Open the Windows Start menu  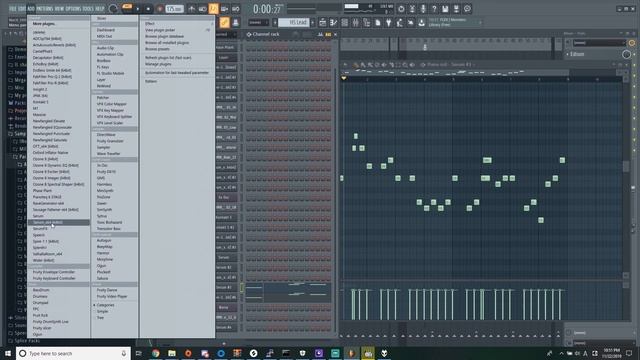(x=8, y=353)
